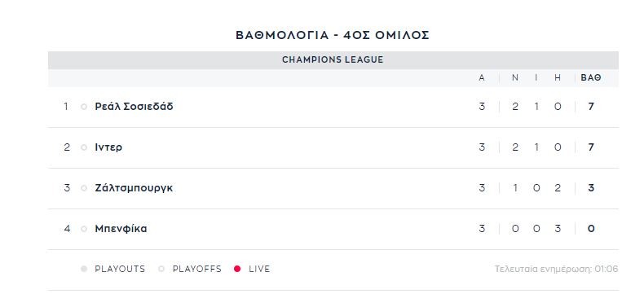Viewport: 644px width, 294px height.
Task: Click the status circle beside Ιντερ
Action: point(84,147)
